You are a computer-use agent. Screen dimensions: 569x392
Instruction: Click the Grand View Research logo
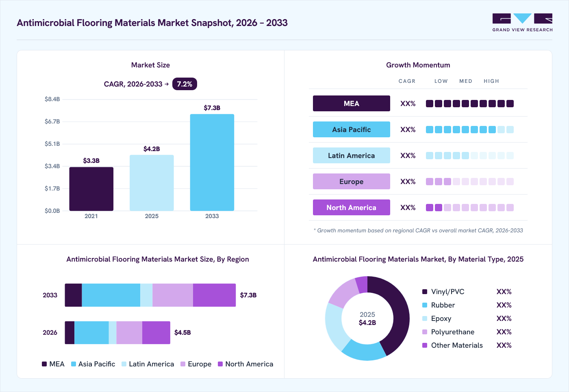pyautogui.click(x=522, y=23)
